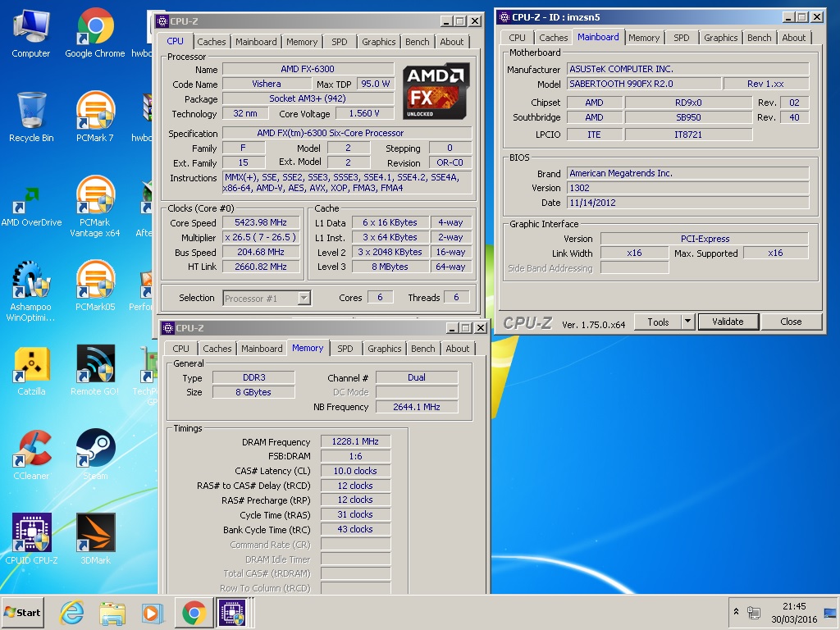Select the motherboard model SABERTOOTH 990FX R2.0
Screen dimensions: 840x630
(643, 84)
